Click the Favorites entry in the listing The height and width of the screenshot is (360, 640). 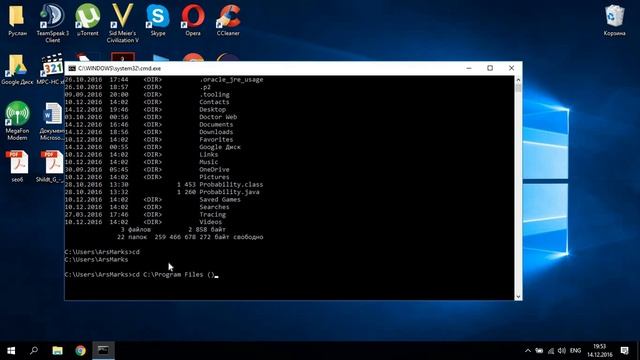click(216, 139)
